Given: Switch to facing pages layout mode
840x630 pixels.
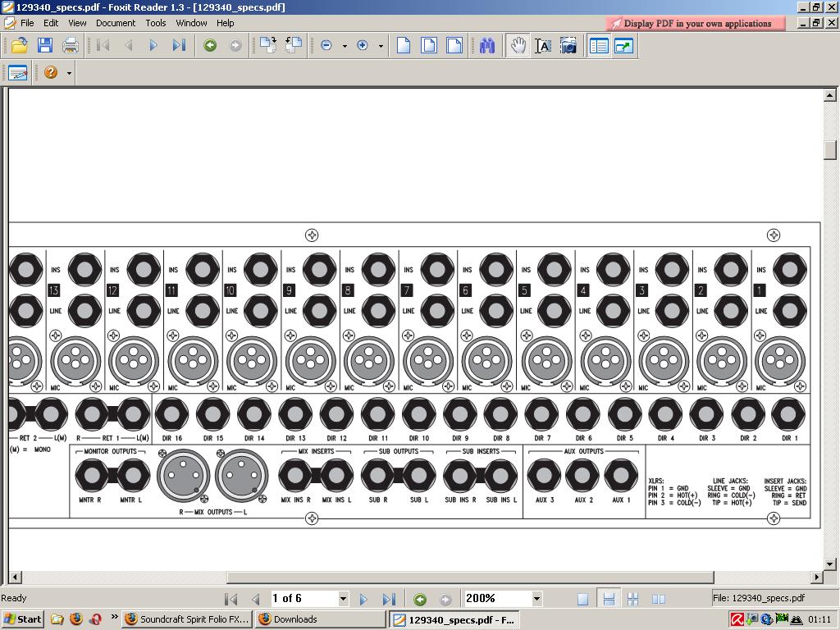Looking at the screenshot, I should coord(659,599).
